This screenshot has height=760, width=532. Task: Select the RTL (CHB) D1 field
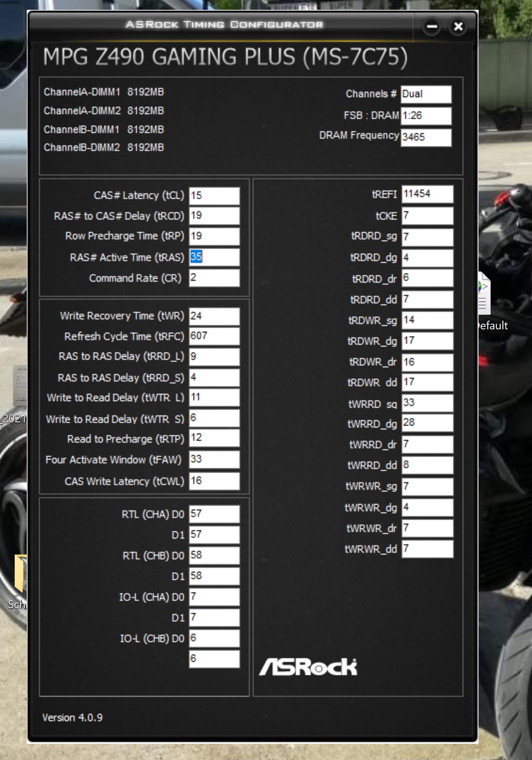214,576
